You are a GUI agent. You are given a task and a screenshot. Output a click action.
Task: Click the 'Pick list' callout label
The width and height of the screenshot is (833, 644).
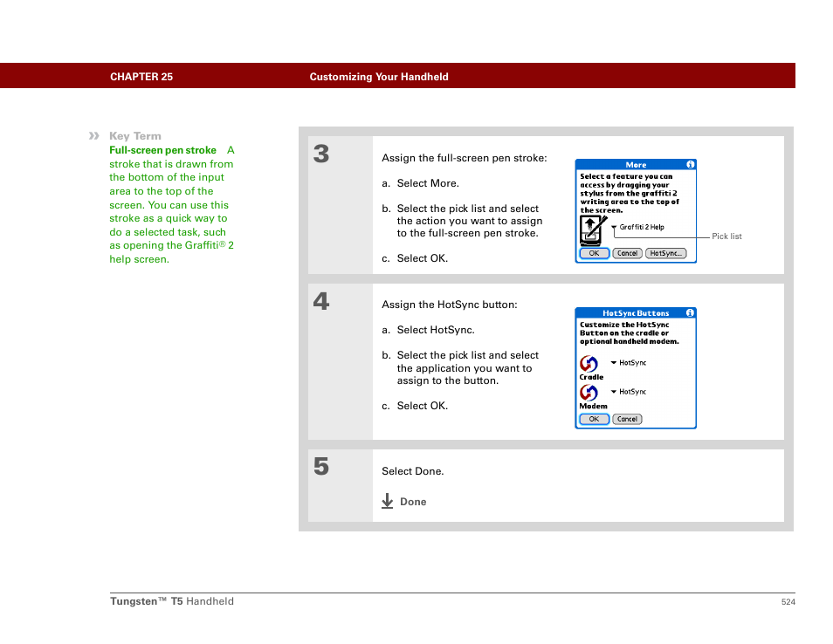tap(726, 236)
